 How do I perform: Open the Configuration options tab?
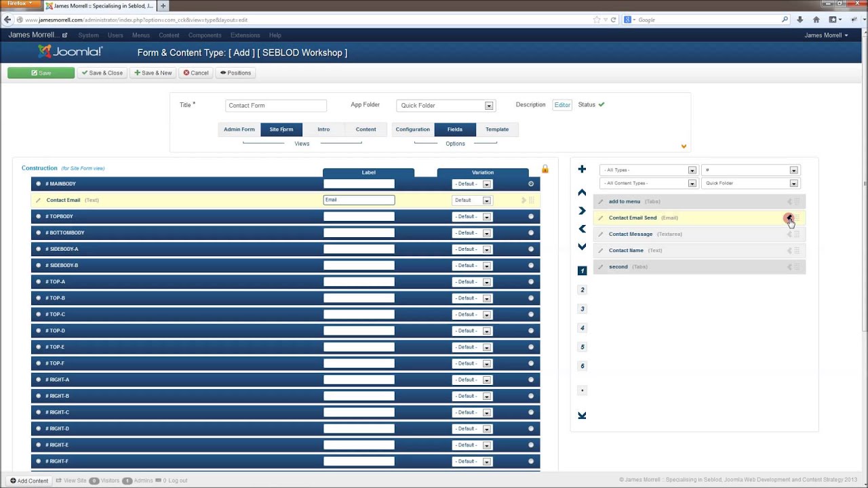[x=413, y=129]
